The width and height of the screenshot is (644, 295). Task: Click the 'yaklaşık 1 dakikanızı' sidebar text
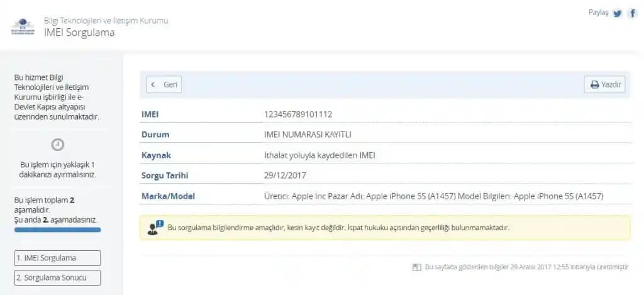[57, 170]
